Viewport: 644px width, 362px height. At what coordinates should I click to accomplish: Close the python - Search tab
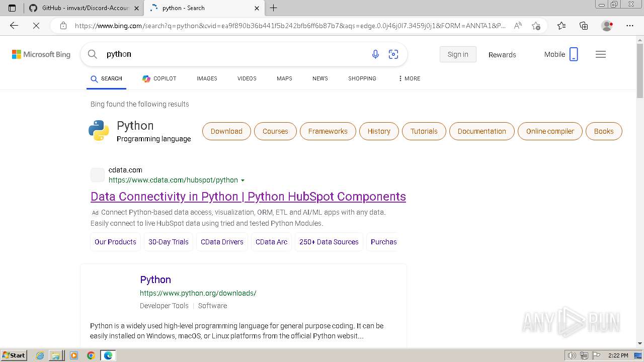[x=257, y=8]
